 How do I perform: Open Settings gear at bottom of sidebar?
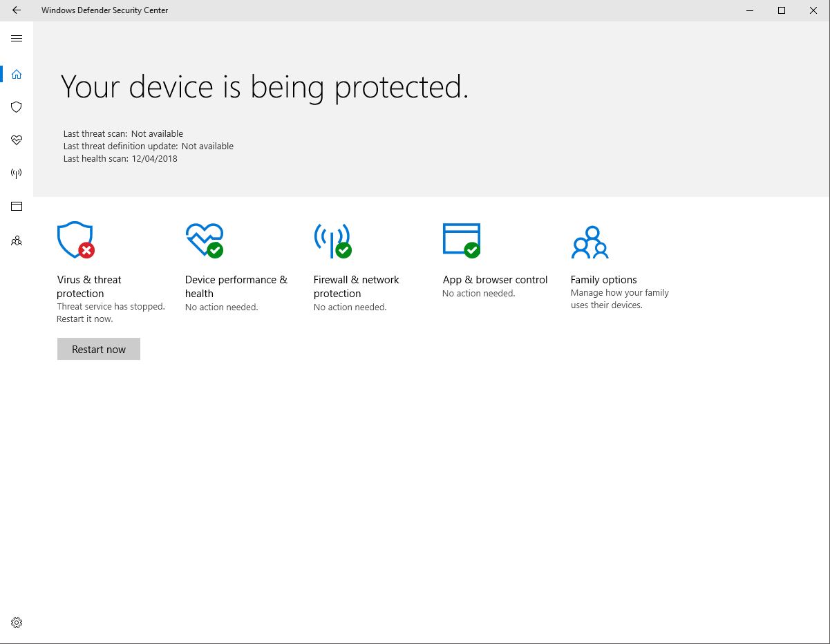(x=17, y=623)
